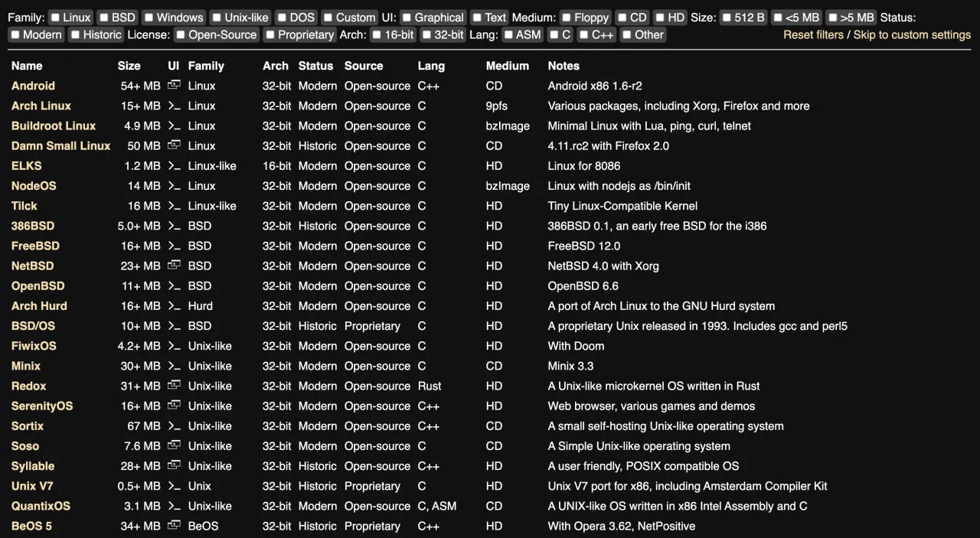Screen dimensions: 980x538
Task: Click the graphical UI icon in the Redox row
Action: coord(175,386)
